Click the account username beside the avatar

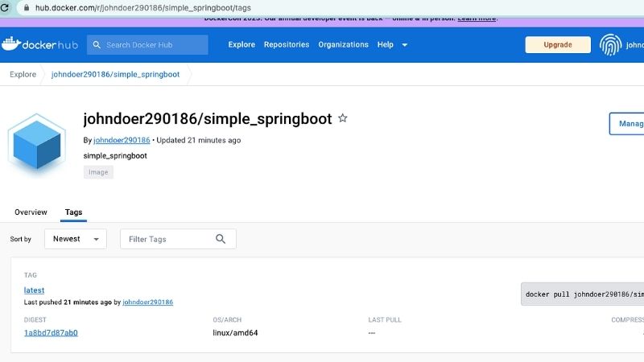[x=635, y=45]
